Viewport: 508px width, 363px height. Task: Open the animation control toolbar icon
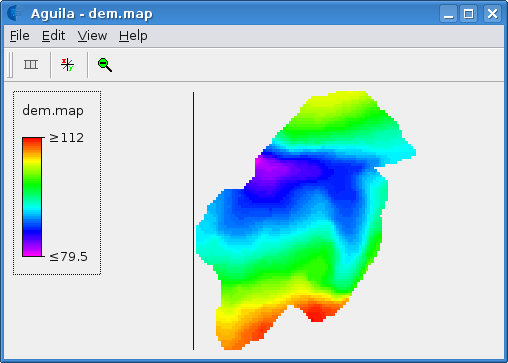tap(31, 64)
